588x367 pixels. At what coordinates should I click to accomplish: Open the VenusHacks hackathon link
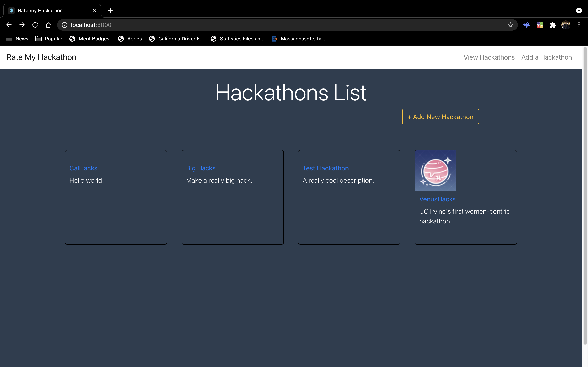pyautogui.click(x=437, y=199)
